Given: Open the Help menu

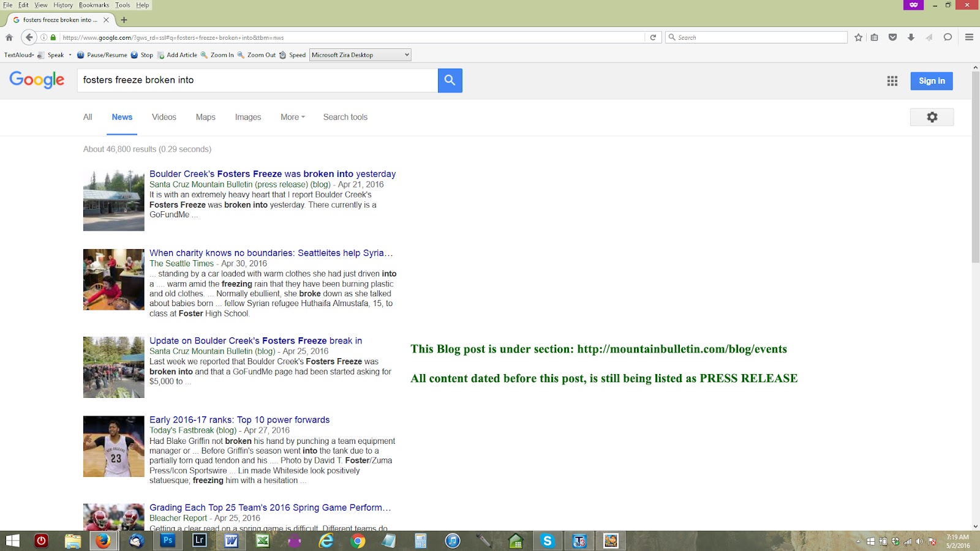Looking at the screenshot, I should click(x=143, y=5).
